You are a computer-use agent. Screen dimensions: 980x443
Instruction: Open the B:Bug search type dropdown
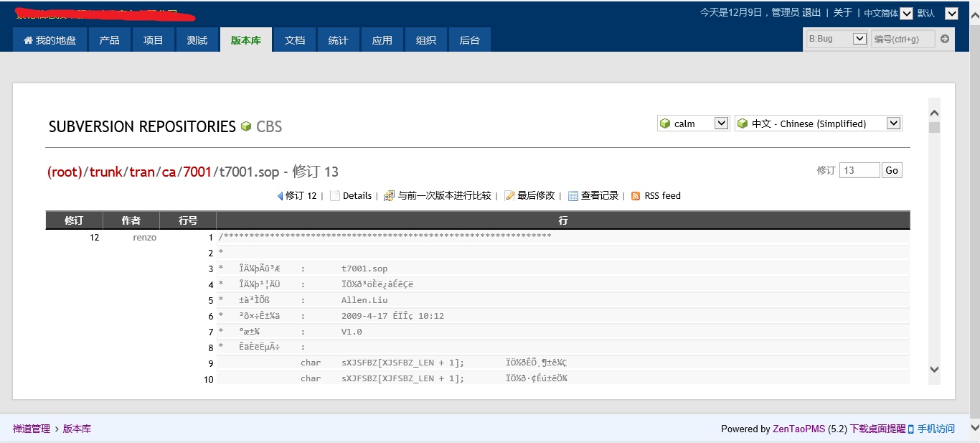[837, 39]
